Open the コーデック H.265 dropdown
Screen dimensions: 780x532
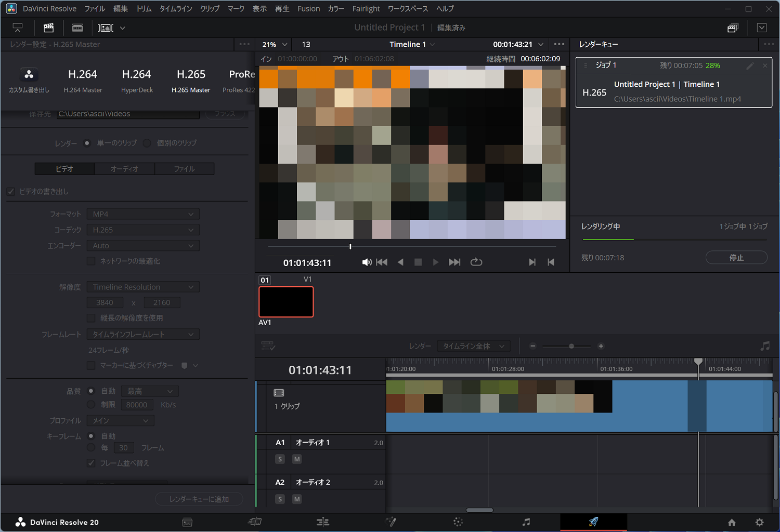(143, 230)
